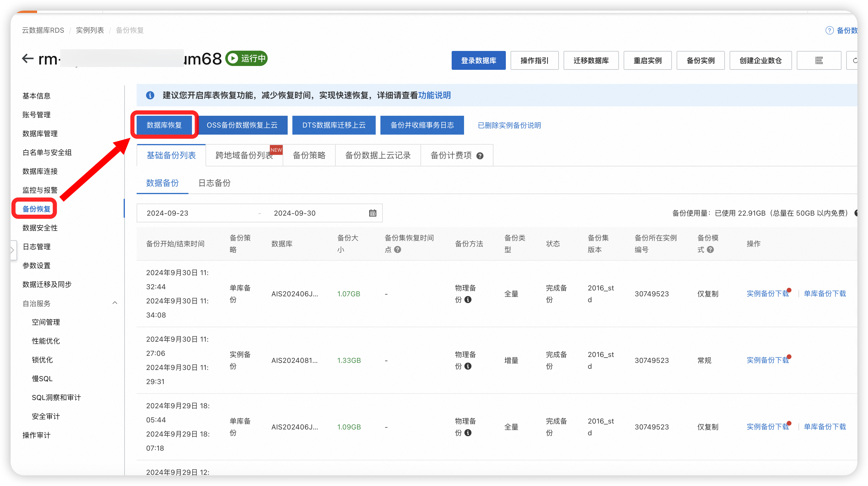Click info icon by 物理备份 in 1.07GB row

468,300
